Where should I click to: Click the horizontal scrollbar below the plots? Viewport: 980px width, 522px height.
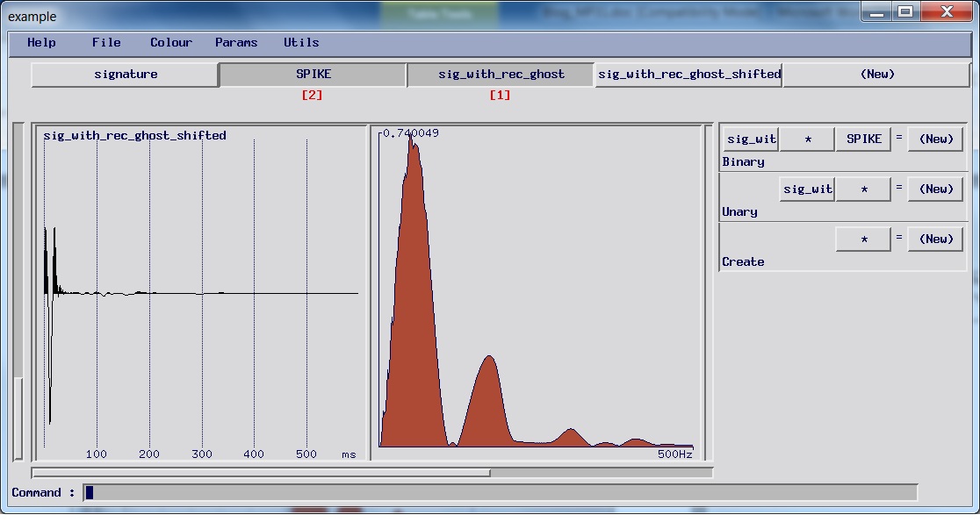(x=372, y=473)
